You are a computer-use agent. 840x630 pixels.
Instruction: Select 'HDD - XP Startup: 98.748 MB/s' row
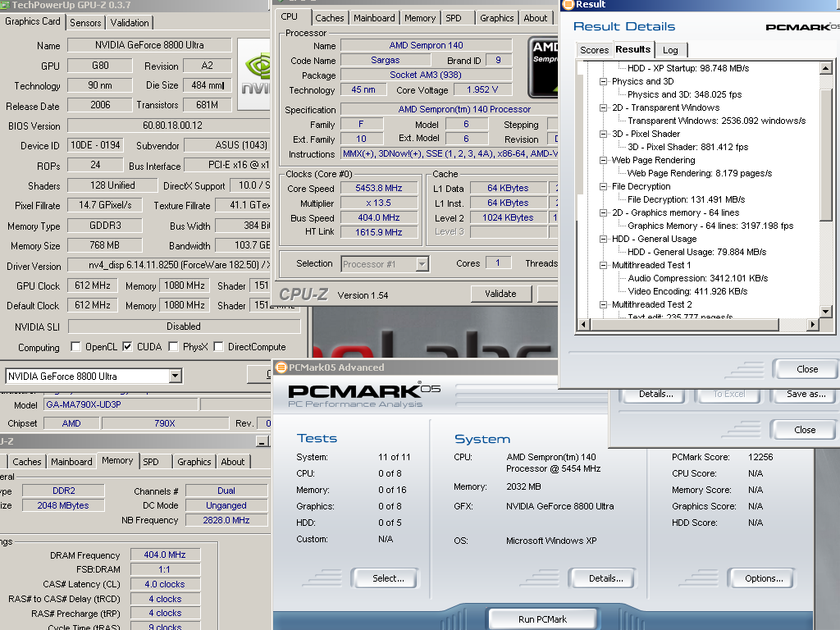click(x=688, y=68)
